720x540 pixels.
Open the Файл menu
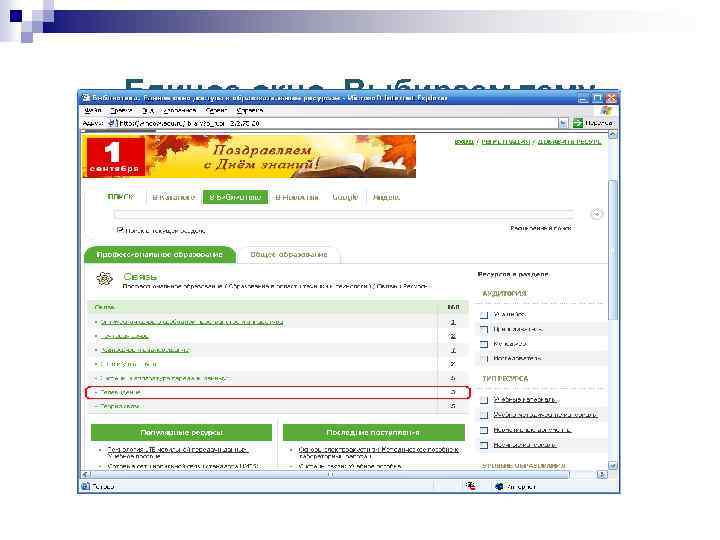93,111
